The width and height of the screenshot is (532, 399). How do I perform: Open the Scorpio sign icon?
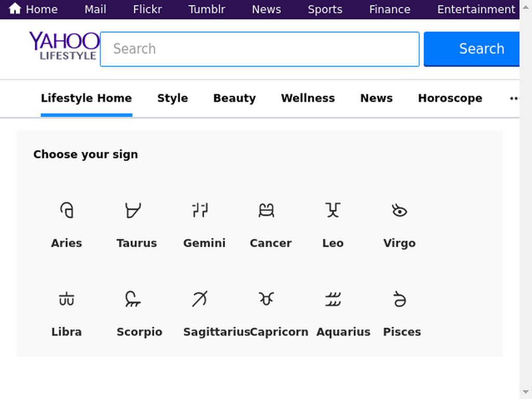[133, 299]
